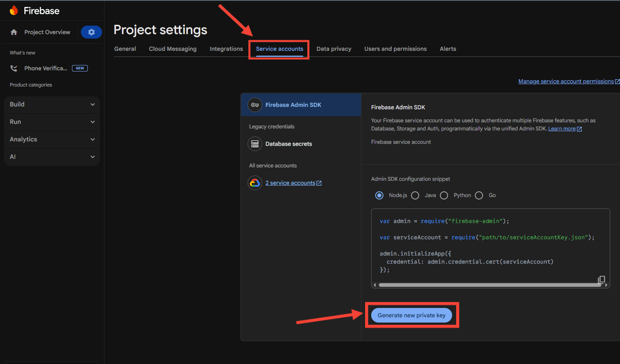
Task: Click the Google Cloud service accounts icon
Action: [255, 183]
